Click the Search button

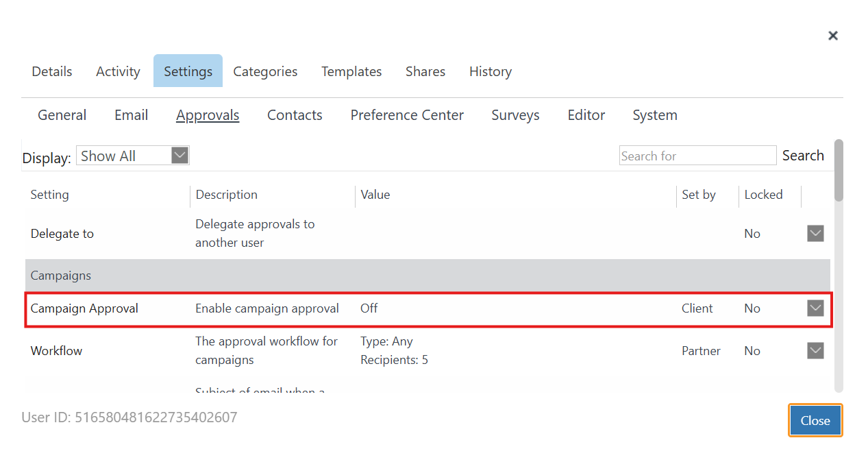803,156
